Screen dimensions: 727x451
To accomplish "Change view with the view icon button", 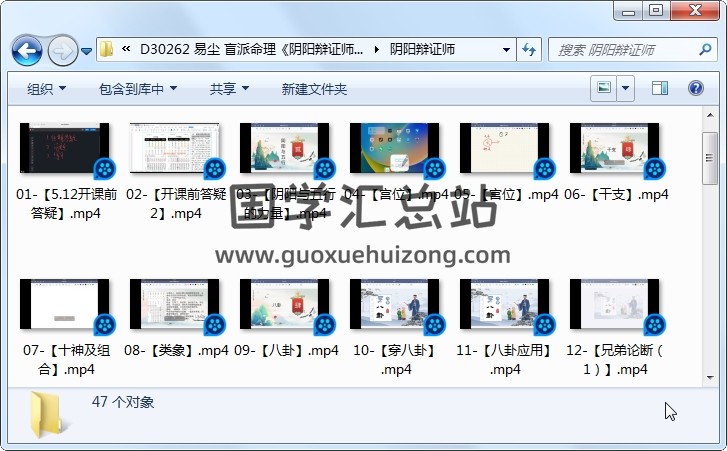I will point(603,88).
